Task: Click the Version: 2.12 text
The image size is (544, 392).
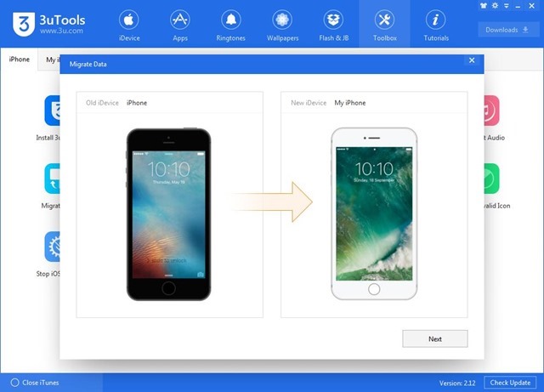Action: click(457, 383)
